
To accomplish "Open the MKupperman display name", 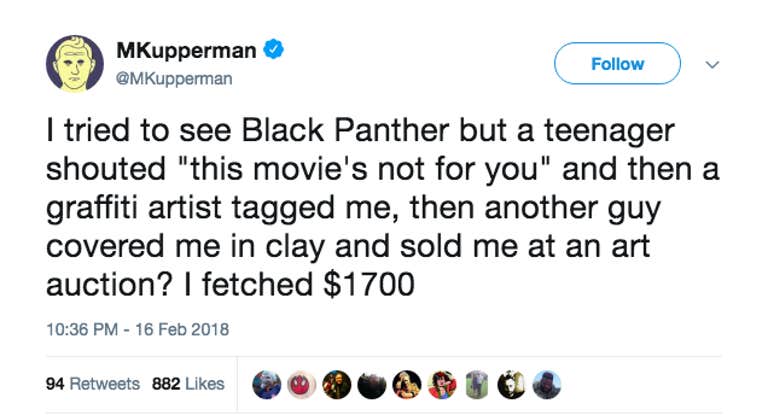I will 186,50.
